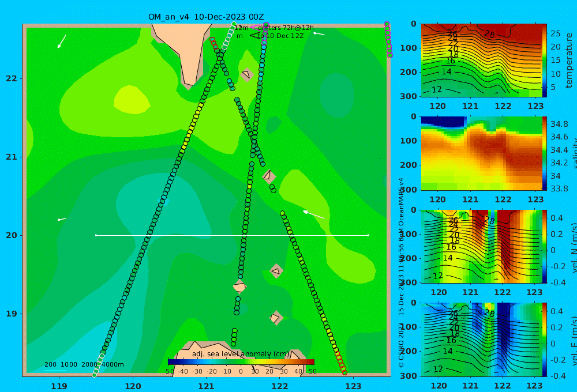Click the 'temperature' axis label

click(569, 61)
